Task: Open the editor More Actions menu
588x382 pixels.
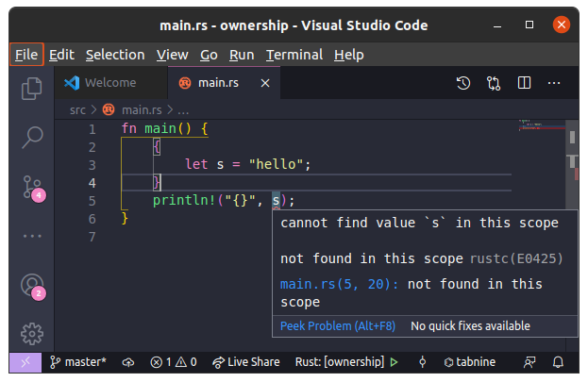Action: tap(554, 83)
